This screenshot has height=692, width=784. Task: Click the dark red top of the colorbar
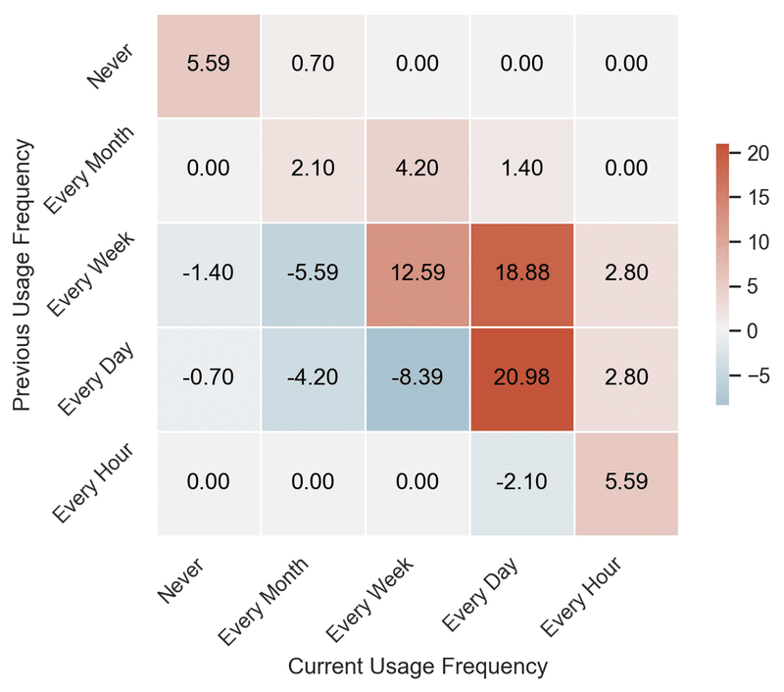coord(722,150)
